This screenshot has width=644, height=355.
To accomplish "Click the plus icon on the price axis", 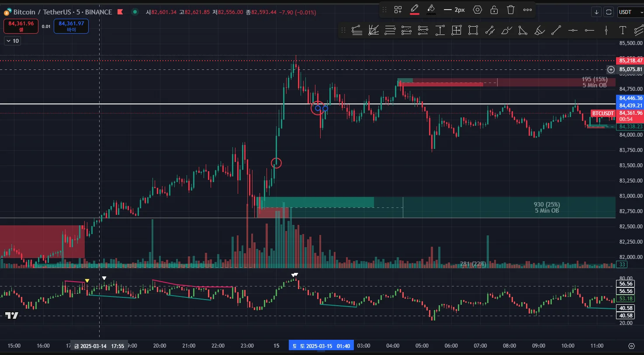I will tap(611, 69).
